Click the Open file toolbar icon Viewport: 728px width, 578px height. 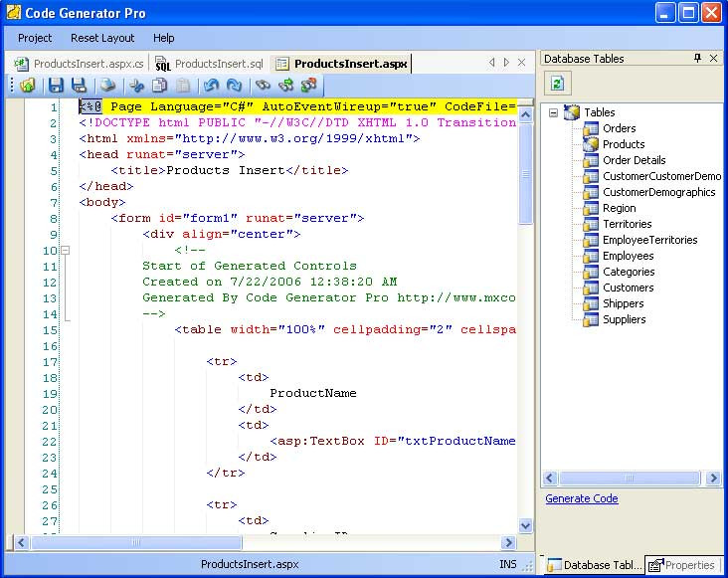(28, 86)
